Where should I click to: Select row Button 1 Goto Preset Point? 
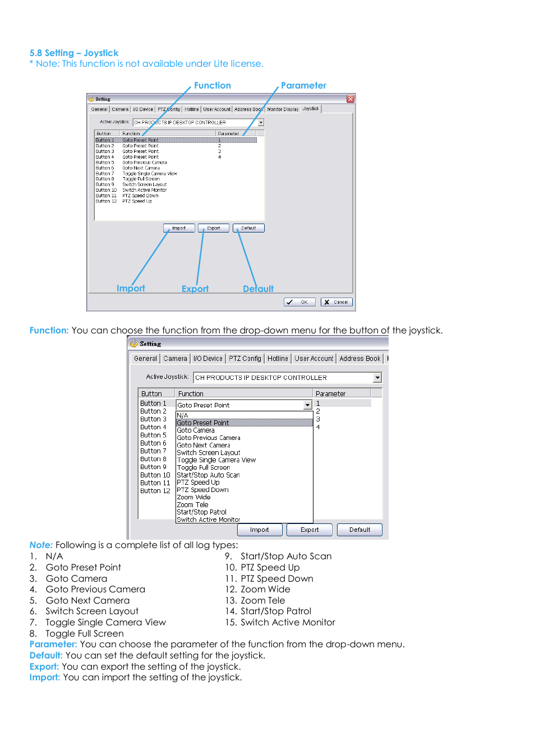(x=176, y=140)
